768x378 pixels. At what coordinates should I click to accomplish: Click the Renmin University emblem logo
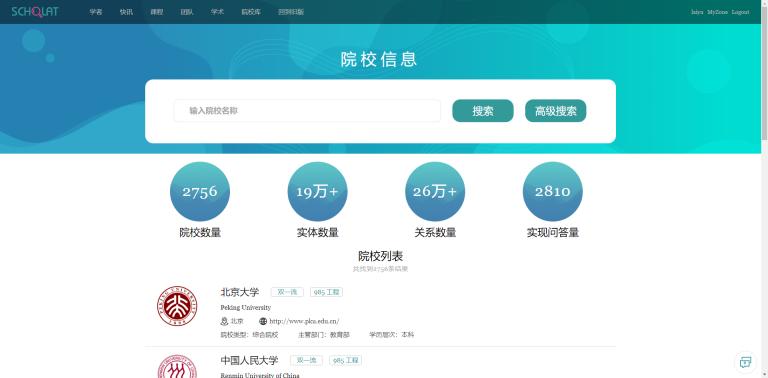pos(177,366)
